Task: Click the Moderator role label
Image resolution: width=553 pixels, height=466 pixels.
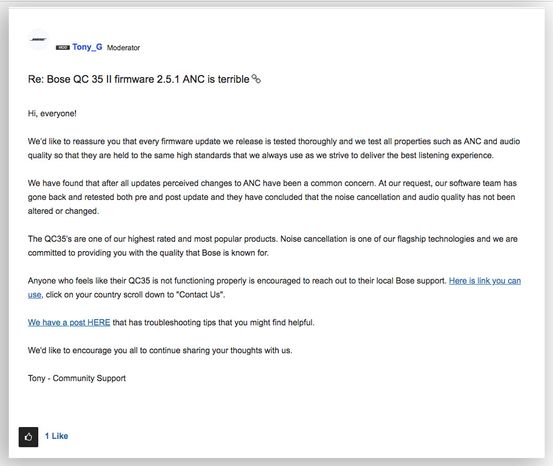Action: pos(123,48)
